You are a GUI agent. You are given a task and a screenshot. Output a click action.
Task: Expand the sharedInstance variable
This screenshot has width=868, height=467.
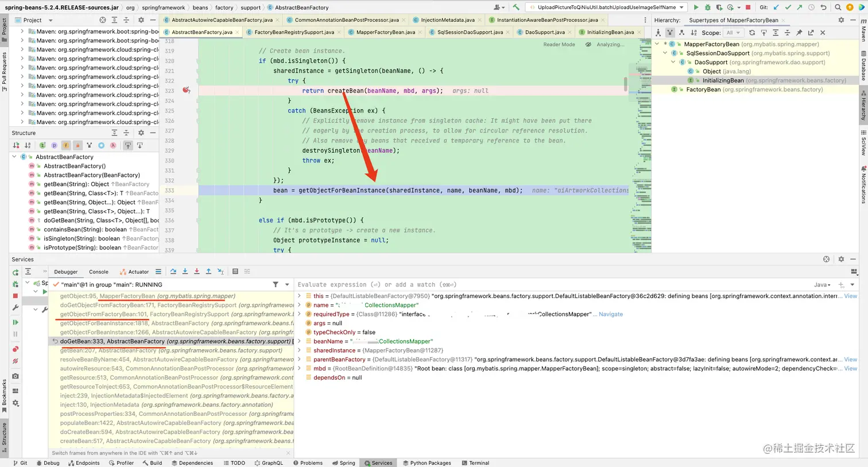point(299,350)
